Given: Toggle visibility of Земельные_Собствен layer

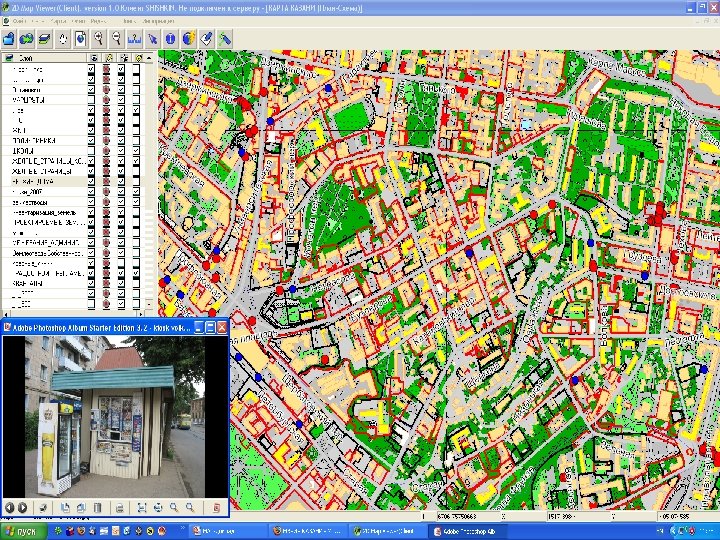Looking at the screenshot, I should coord(91,253).
